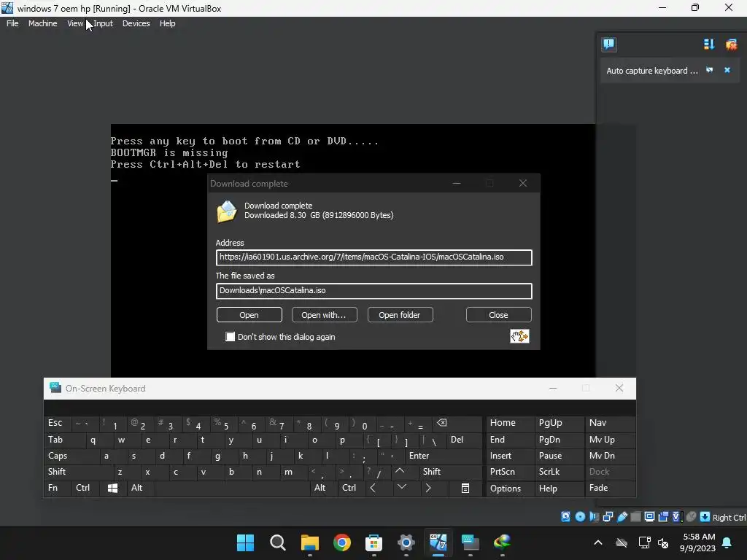Open the View menu
The height and width of the screenshot is (560, 747).
pos(75,23)
